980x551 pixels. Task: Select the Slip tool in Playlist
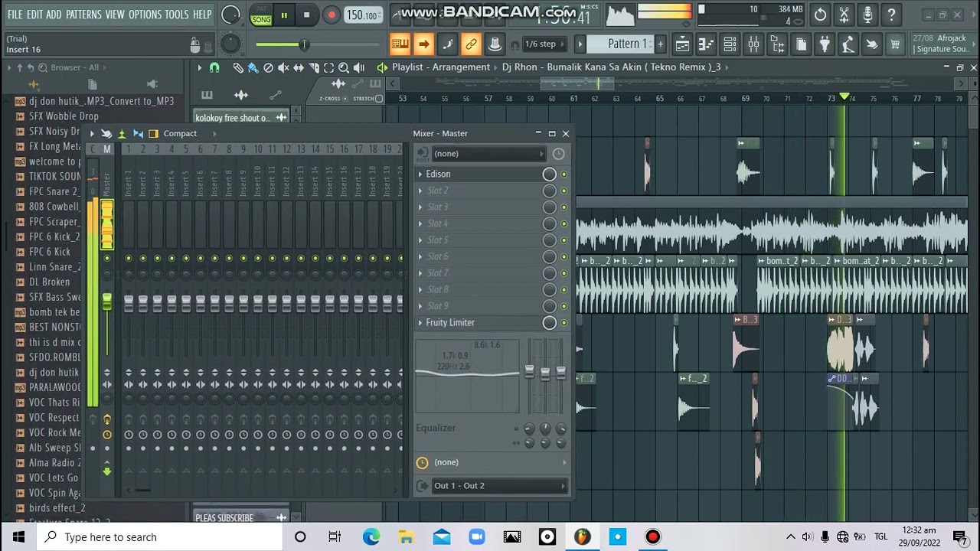click(299, 67)
